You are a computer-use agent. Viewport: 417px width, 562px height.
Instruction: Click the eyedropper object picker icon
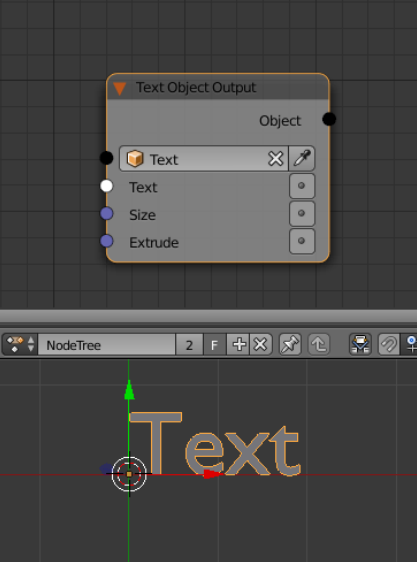point(302,158)
